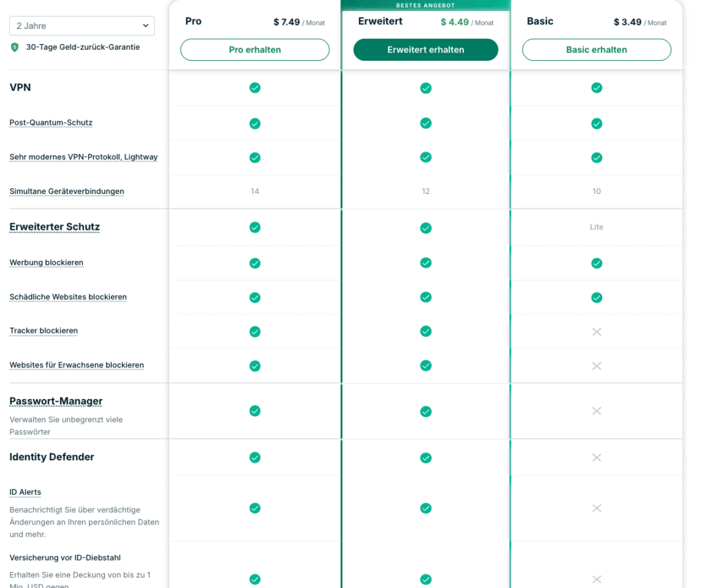Screen dimensions: 707x588
Task: Click the Basic erhalten button
Action: click(597, 50)
